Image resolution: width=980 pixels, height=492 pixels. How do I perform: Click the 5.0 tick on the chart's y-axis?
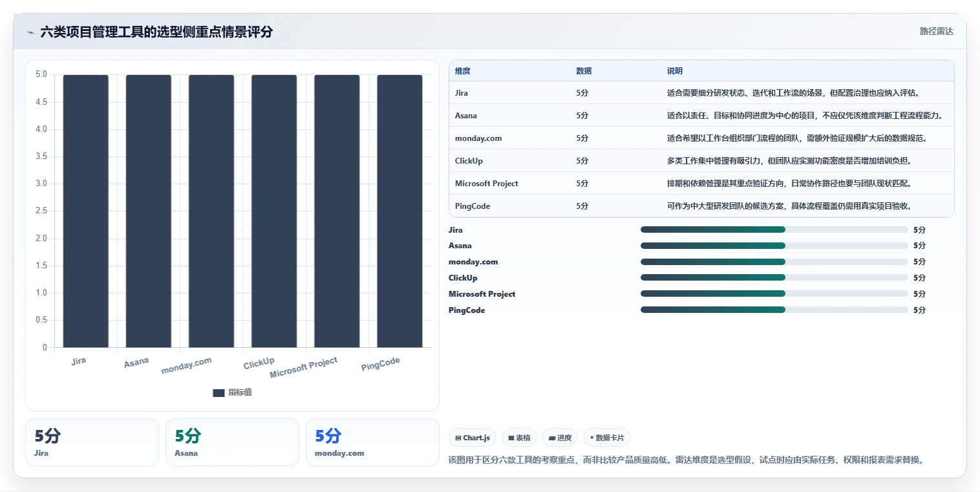click(x=41, y=74)
